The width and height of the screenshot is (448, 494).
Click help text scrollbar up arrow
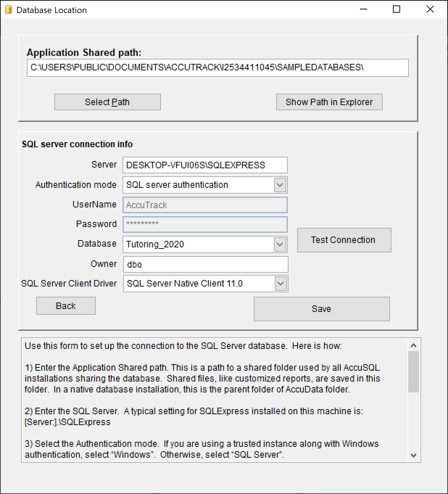413,345
